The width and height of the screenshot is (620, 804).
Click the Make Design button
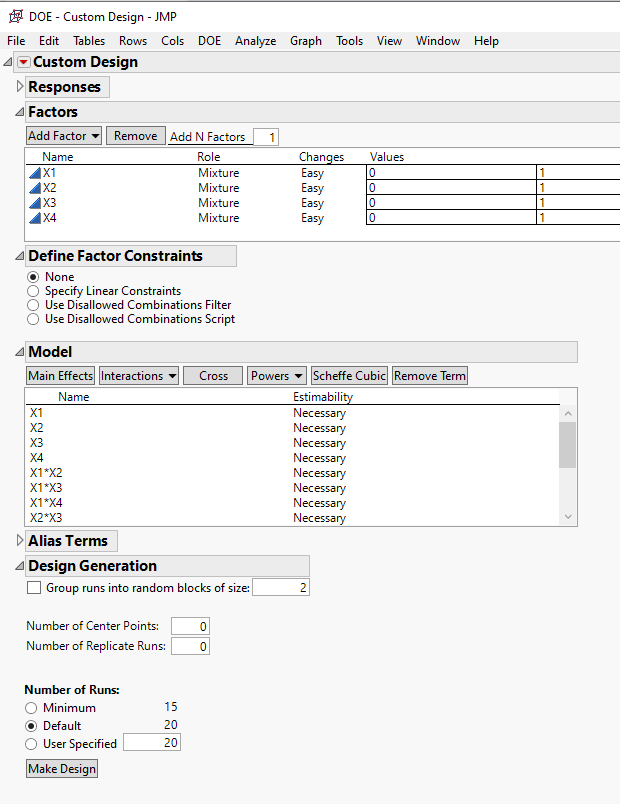[x=60, y=768]
